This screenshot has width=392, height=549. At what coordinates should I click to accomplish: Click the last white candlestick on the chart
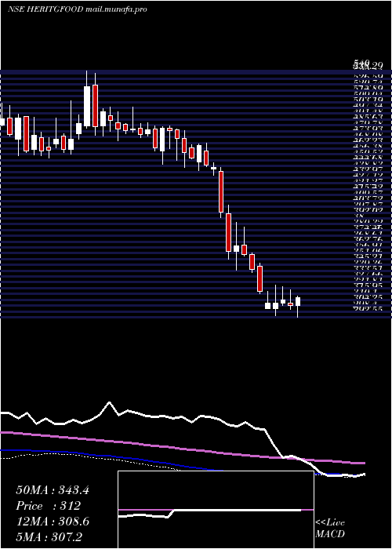(298, 302)
